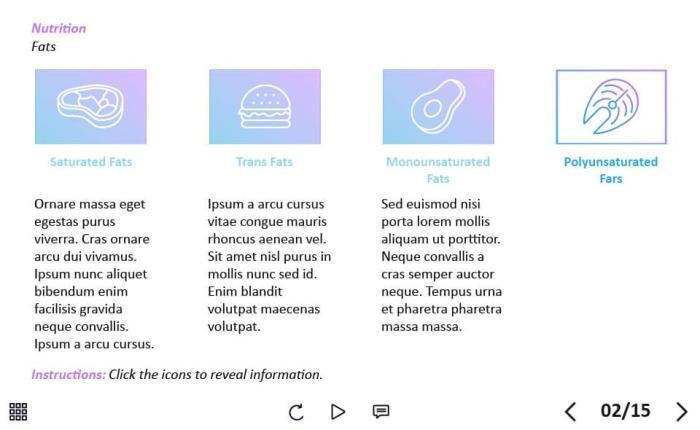Image resolution: width=700 pixels, height=430 pixels.
Task: Go to the previous slide arrow
Action: pyautogui.click(x=570, y=411)
